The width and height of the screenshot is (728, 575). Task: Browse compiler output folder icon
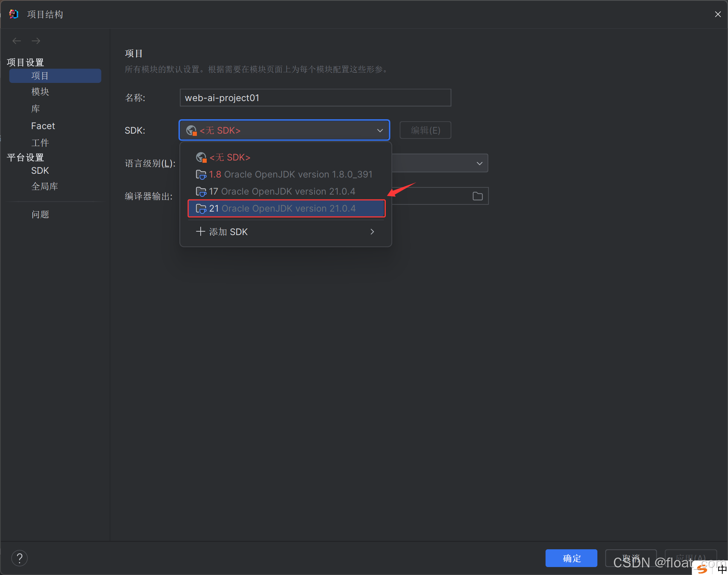click(x=477, y=196)
